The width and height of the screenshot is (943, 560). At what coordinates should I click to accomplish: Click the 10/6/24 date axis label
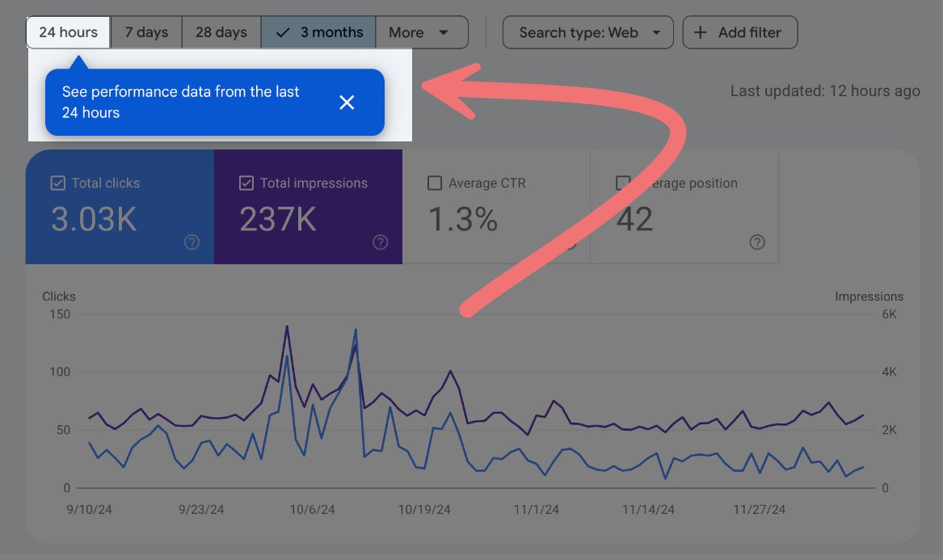[312, 509]
